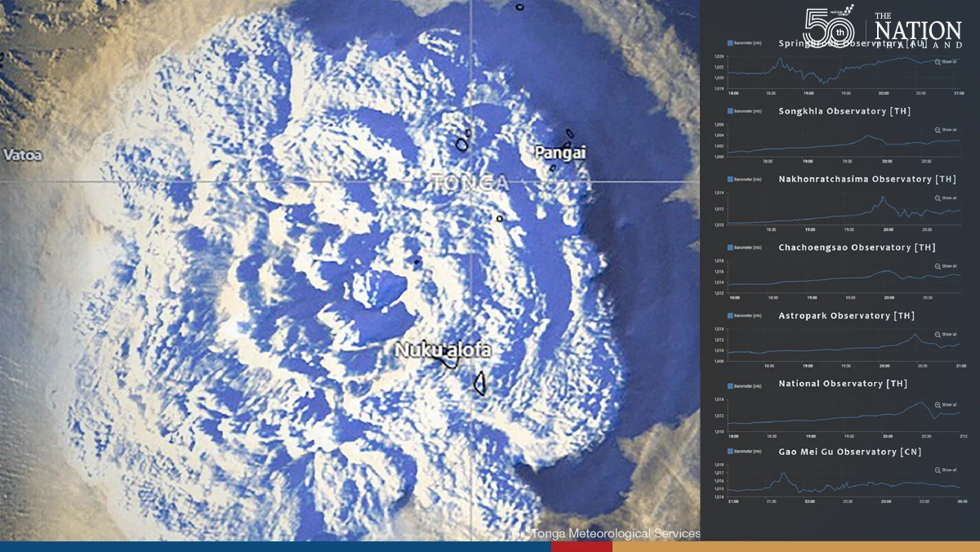Viewport: 980px width, 552px height.
Task: Click the Songkhla Observatory [TH] title
Action: (844, 111)
